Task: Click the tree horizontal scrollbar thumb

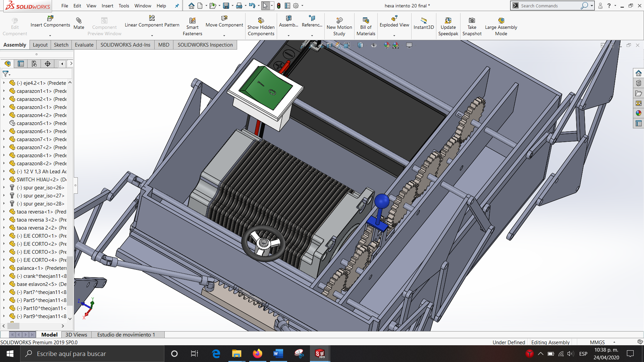Action: point(13,326)
